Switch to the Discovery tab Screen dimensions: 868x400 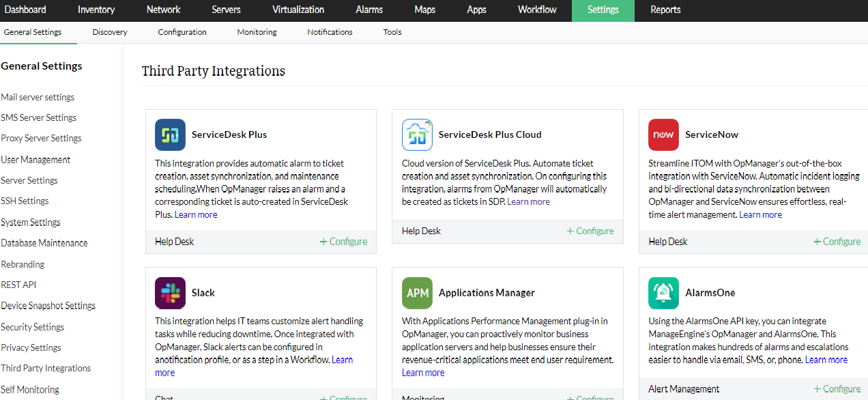point(109,32)
